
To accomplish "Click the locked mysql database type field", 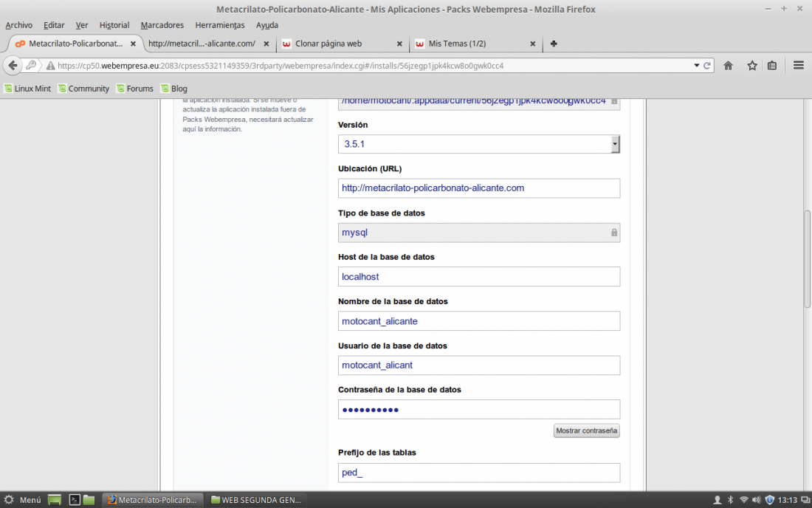I will (x=479, y=233).
